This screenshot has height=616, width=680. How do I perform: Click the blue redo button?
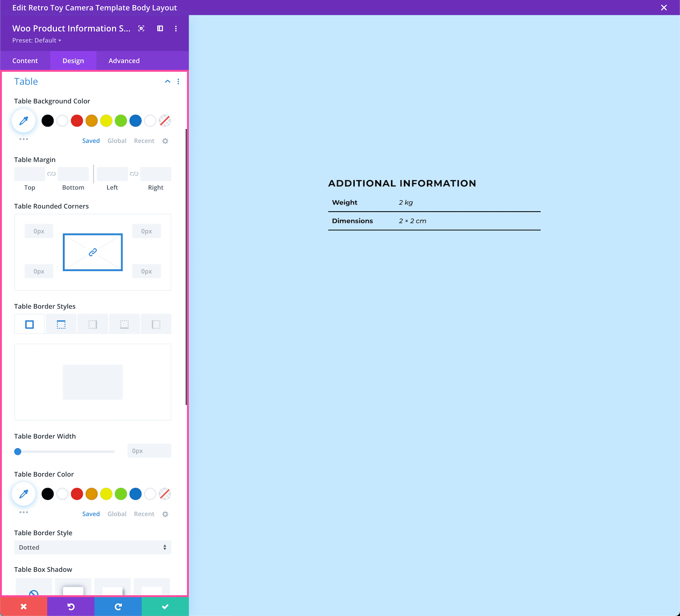point(118,607)
